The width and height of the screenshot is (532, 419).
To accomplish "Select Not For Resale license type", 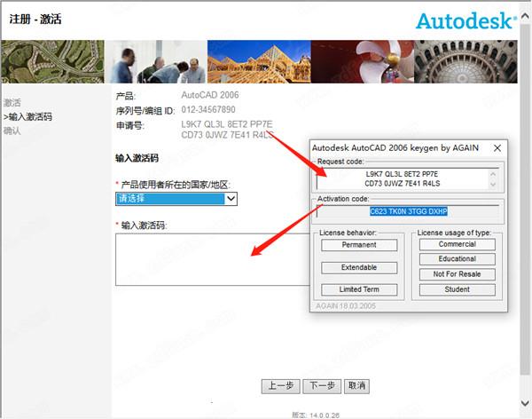I will click(x=457, y=274).
